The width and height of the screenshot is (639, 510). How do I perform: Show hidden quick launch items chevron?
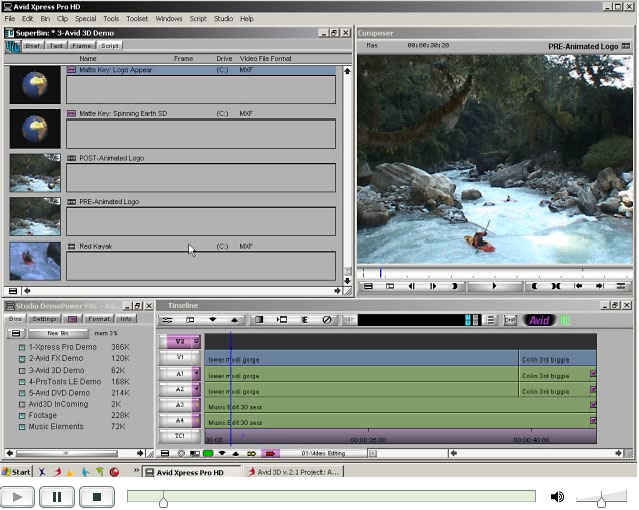[137, 471]
